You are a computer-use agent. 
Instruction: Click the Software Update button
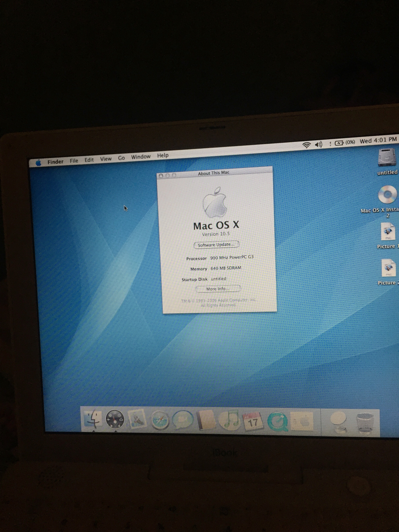[216, 245]
